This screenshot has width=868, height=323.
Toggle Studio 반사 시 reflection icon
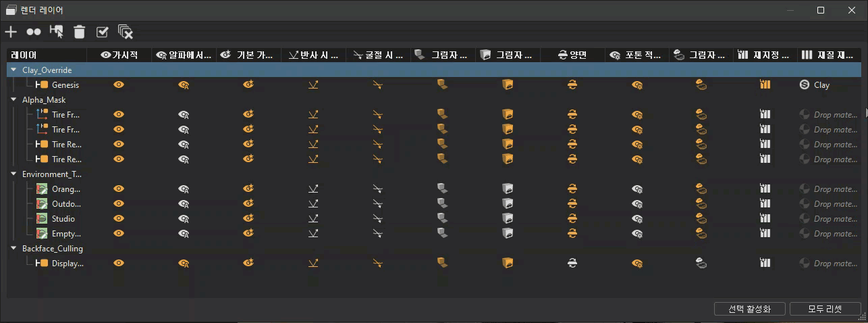pyautogui.click(x=313, y=219)
